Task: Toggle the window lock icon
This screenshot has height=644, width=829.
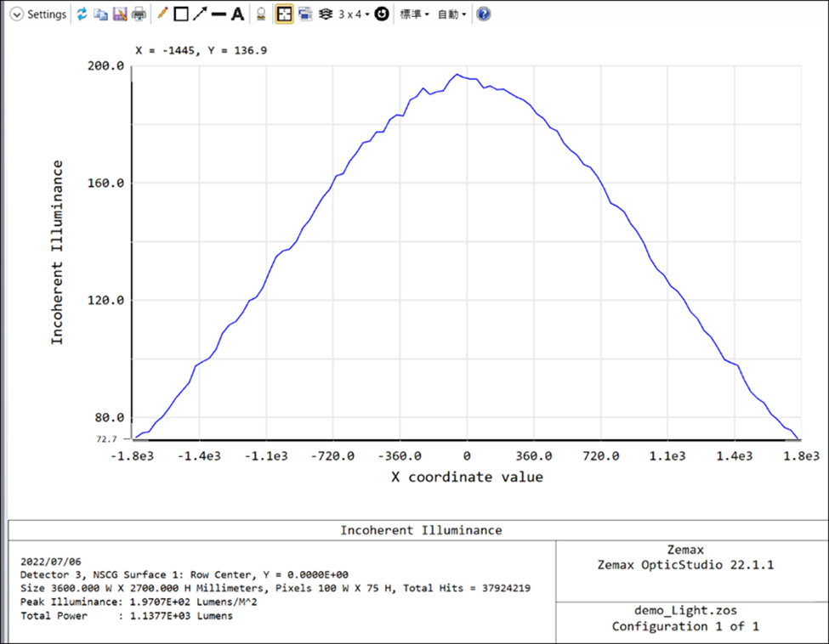Action: pyautogui.click(x=262, y=14)
